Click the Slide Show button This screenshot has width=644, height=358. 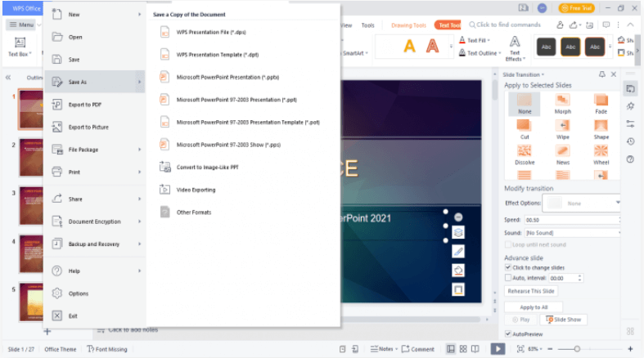click(x=563, y=320)
